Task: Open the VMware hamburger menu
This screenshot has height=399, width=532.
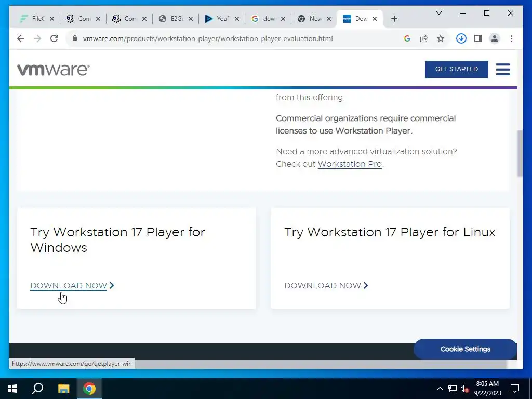Action: click(503, 69)
